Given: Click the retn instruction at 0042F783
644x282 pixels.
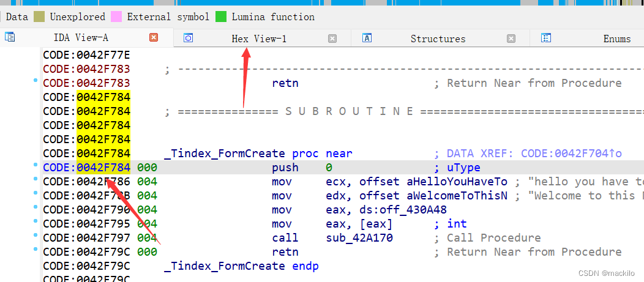Looking at the screenshot, I should [x=285, y=83].
